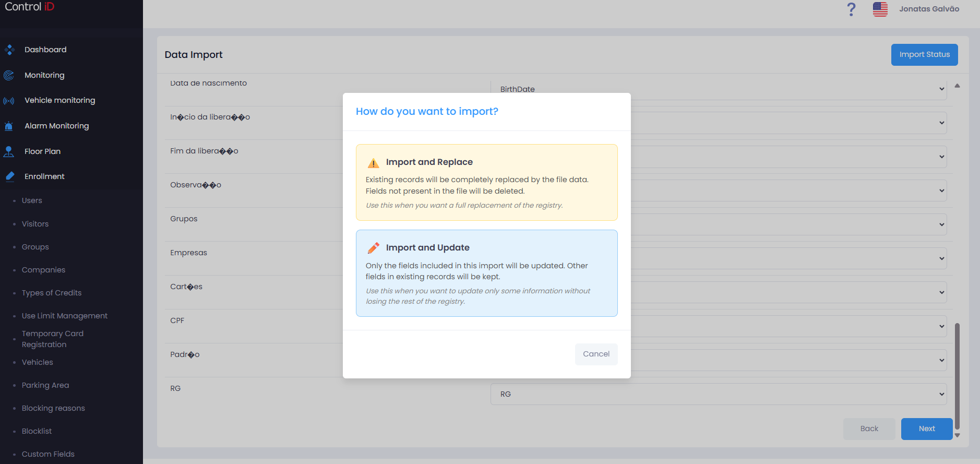Open help via question mark icon
Image resolution: width=980 pixels, height=464 pixels.
coord(851,9)
